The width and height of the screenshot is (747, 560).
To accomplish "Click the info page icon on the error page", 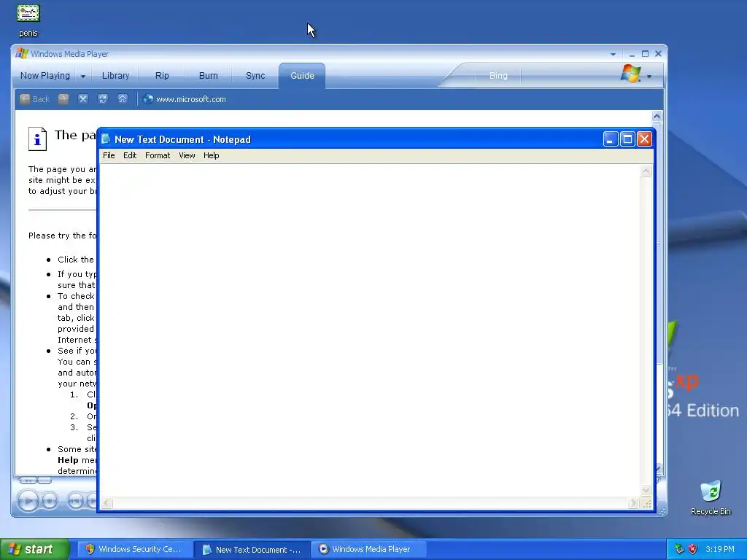I will [x=37, y=139].
